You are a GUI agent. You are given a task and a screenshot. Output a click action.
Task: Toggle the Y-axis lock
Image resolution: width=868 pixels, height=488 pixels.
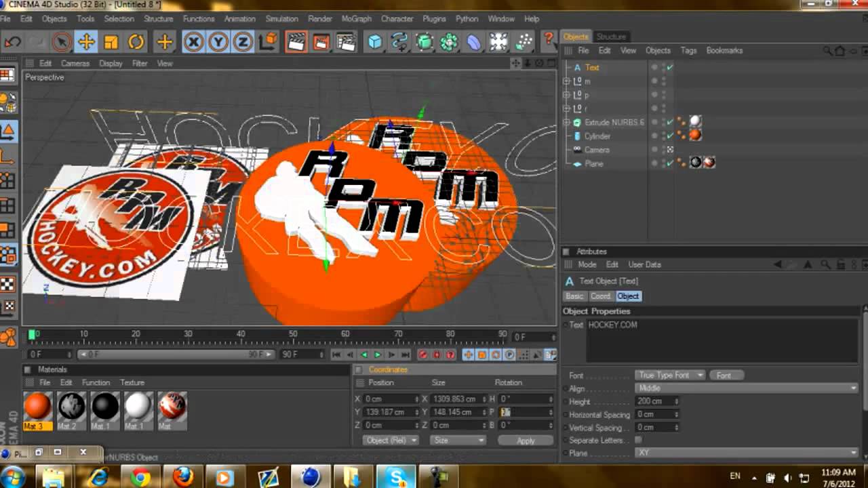tap(218, 42)
